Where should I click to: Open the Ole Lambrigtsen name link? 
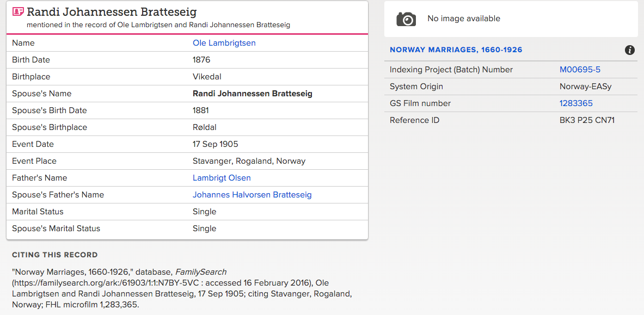click(x=224, y=43)
